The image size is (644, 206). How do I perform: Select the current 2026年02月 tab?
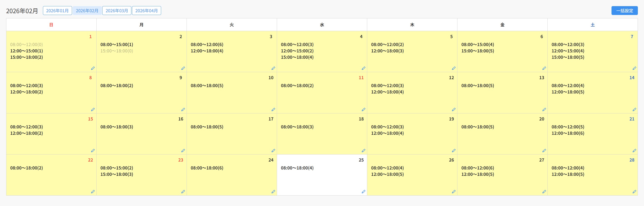(x=87, y=11)
